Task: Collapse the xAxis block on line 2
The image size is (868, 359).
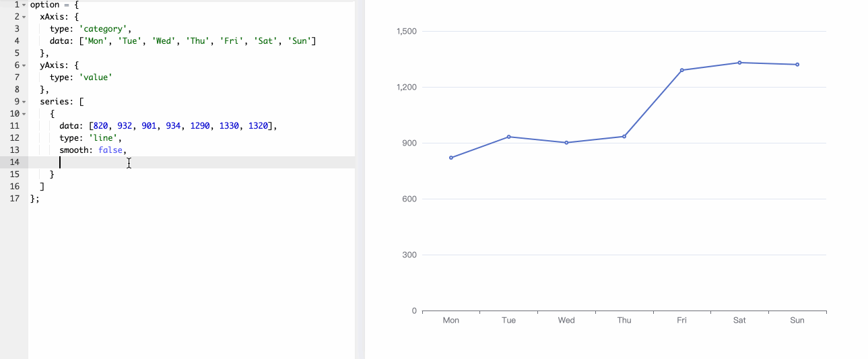Action: point(24,17)
